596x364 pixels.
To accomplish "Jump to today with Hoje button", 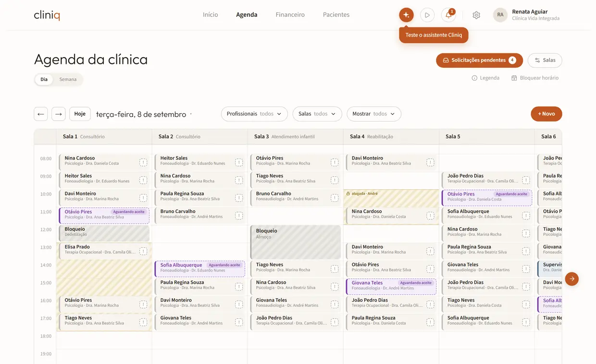I will 80,114.
